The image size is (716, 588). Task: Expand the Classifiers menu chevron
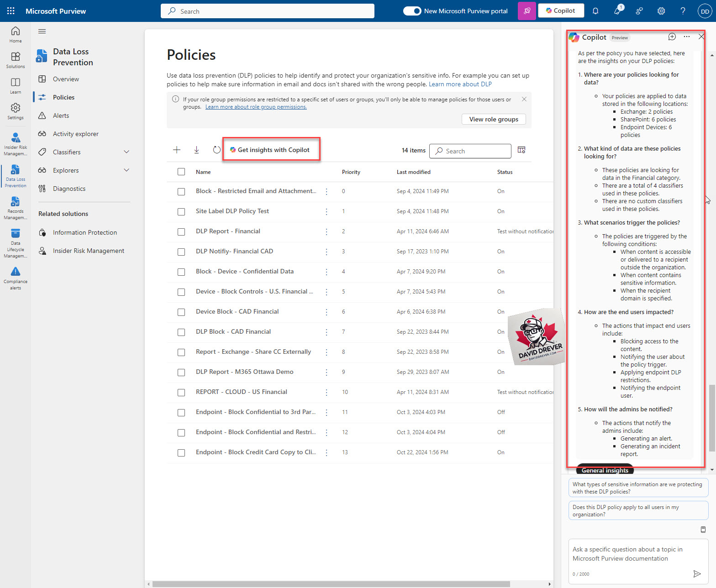(x=126, y=152)
